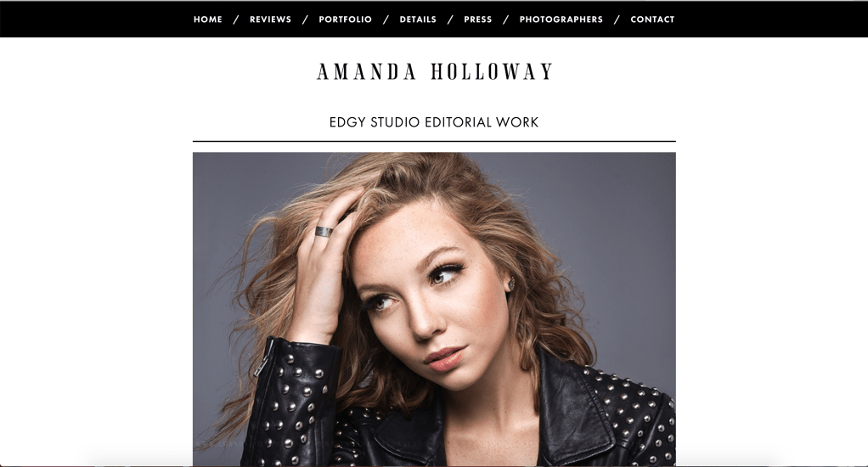Viewport: 868px width, 467px height.
Task: Open the Portfolio menu item
Action: (x=345, y=20)
